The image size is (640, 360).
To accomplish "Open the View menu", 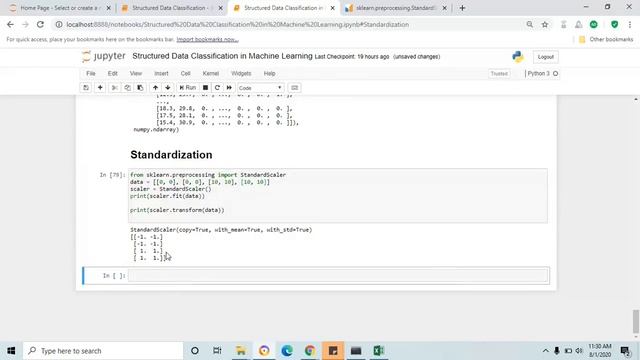I will 136,73.
